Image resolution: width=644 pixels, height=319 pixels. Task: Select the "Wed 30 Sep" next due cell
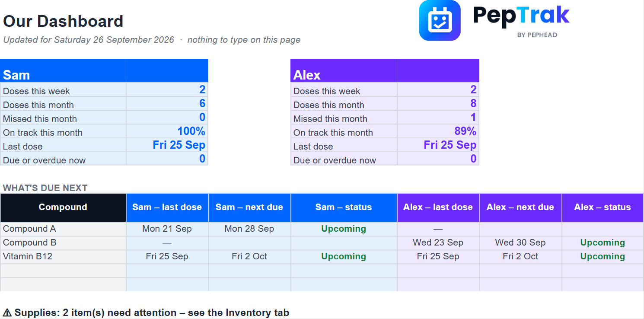pos(520,243)
